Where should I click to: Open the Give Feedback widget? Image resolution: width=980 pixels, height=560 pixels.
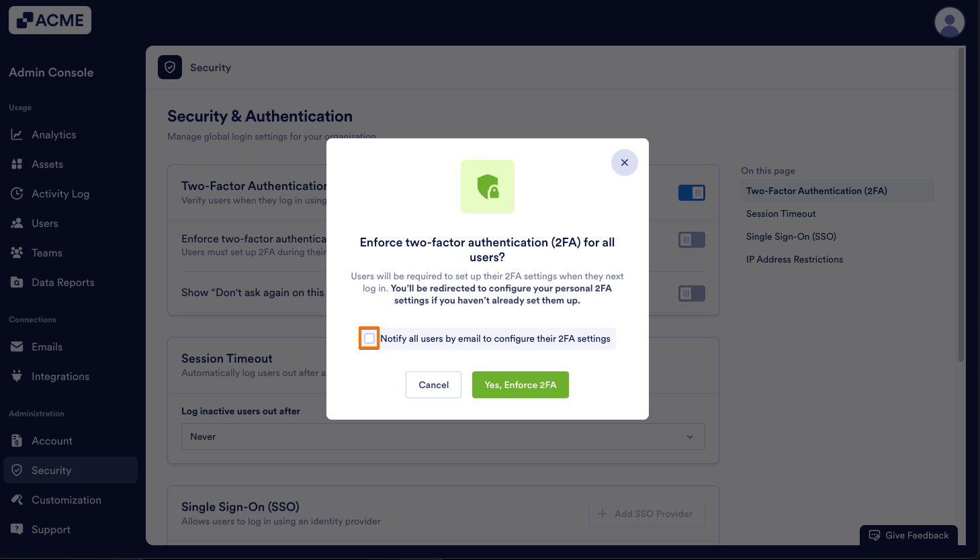pyautogui.click(x=909, y=535)
